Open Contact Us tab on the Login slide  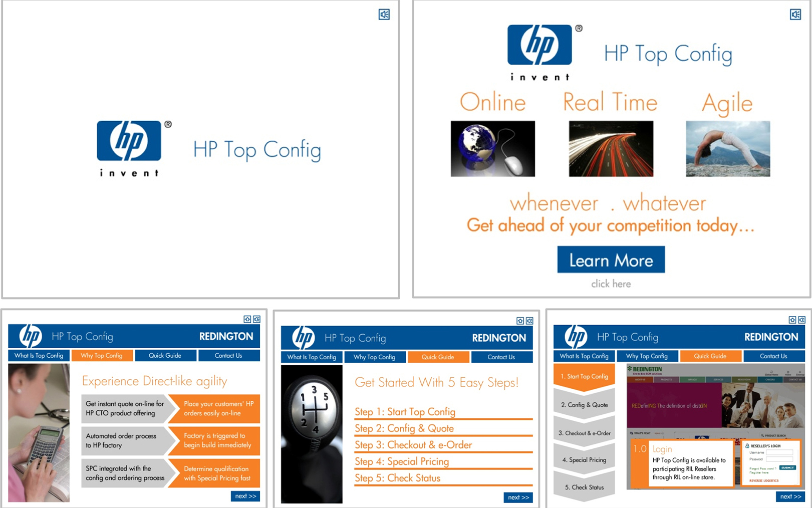pyautogui.click(x=774, y=356)
